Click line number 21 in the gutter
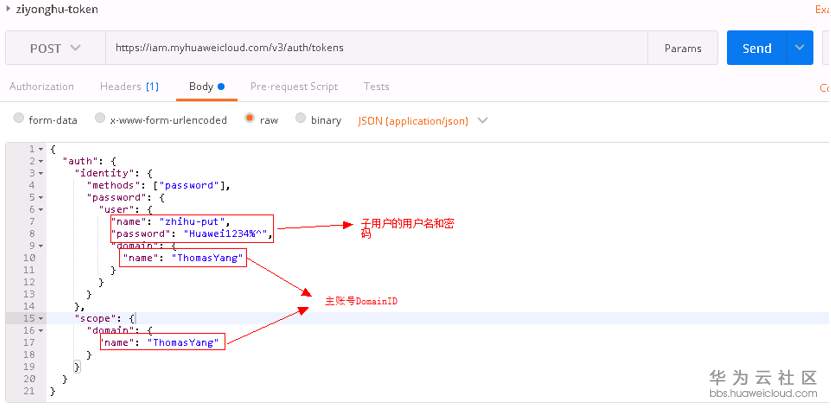 (x=29, y=391)
